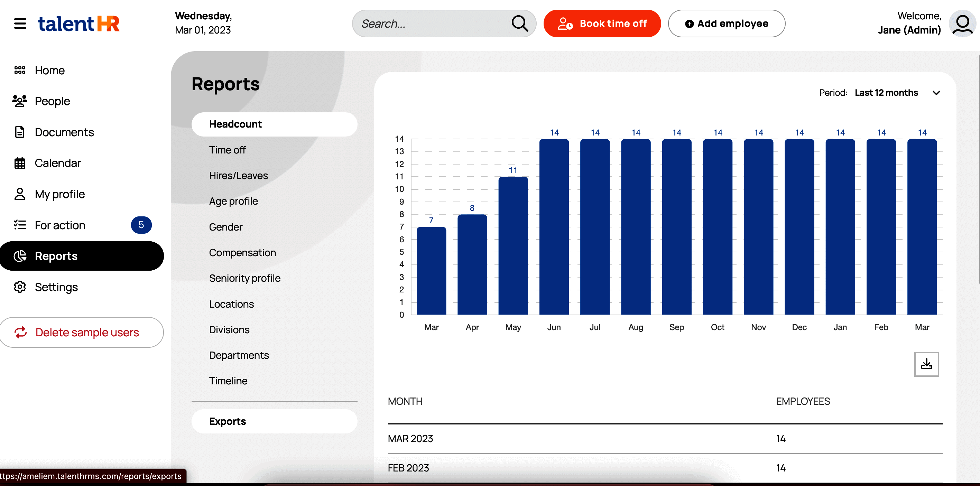980x486 pixels.
Task: Click the user avatar icon
Action: click(x=962, y=24)
